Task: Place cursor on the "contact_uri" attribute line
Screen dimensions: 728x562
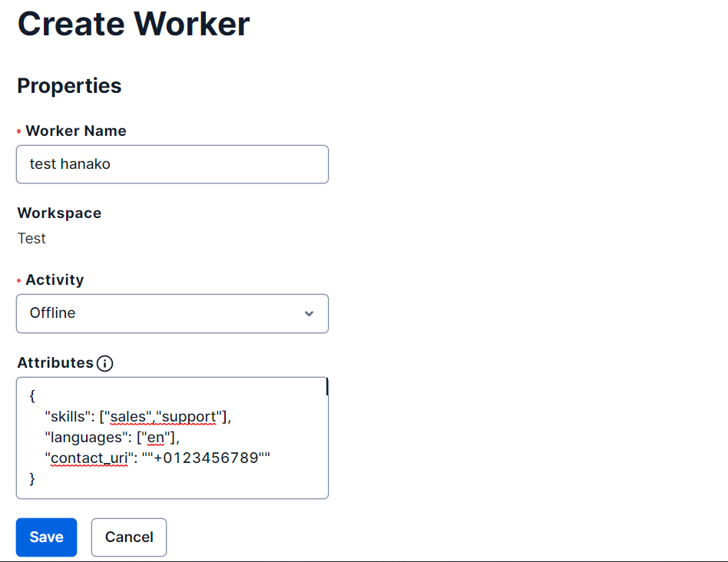Action: click(157, 458)
